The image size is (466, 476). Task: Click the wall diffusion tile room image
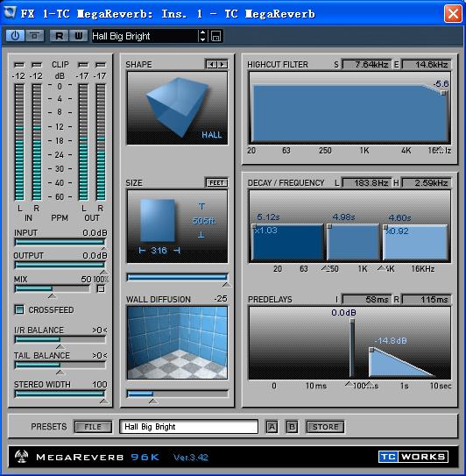click(x=177, y=343)
